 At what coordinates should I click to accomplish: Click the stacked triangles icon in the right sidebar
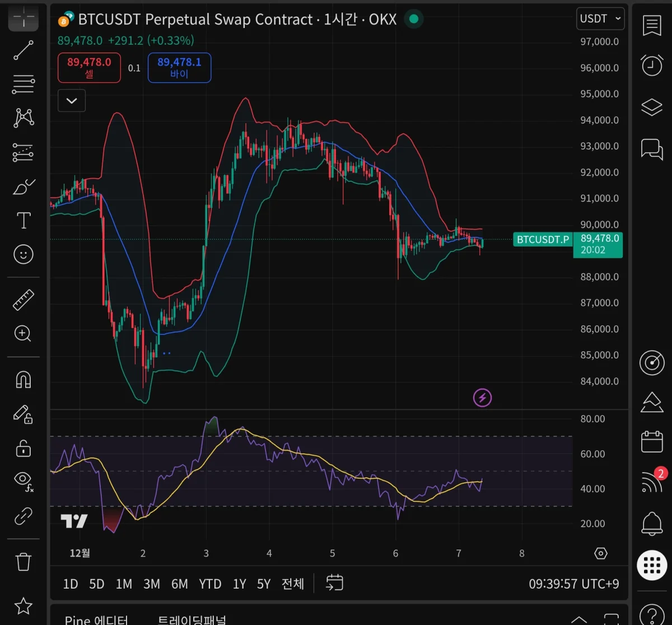pos(652,402)
